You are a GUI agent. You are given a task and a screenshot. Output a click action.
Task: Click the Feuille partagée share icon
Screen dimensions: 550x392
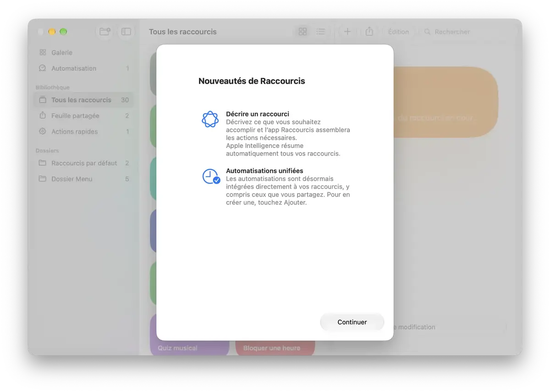click(43, 115)
